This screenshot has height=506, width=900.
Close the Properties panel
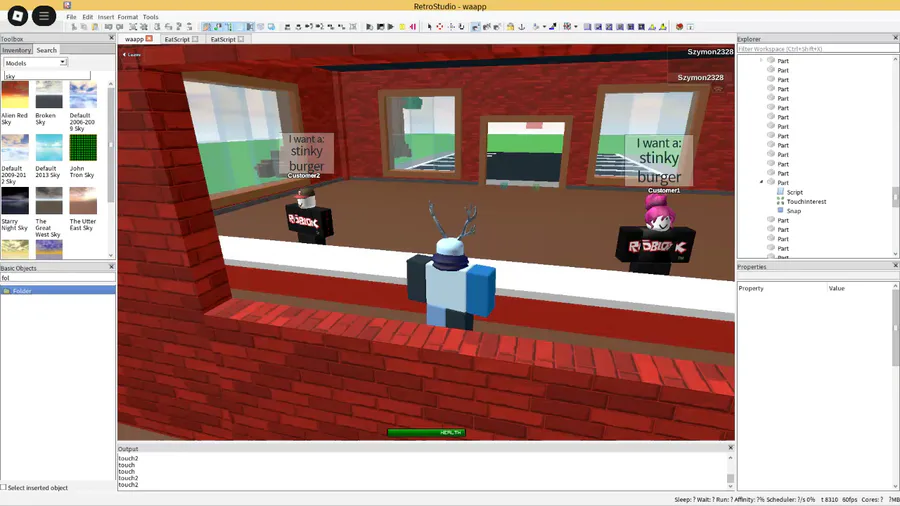[x=895, y=266]
